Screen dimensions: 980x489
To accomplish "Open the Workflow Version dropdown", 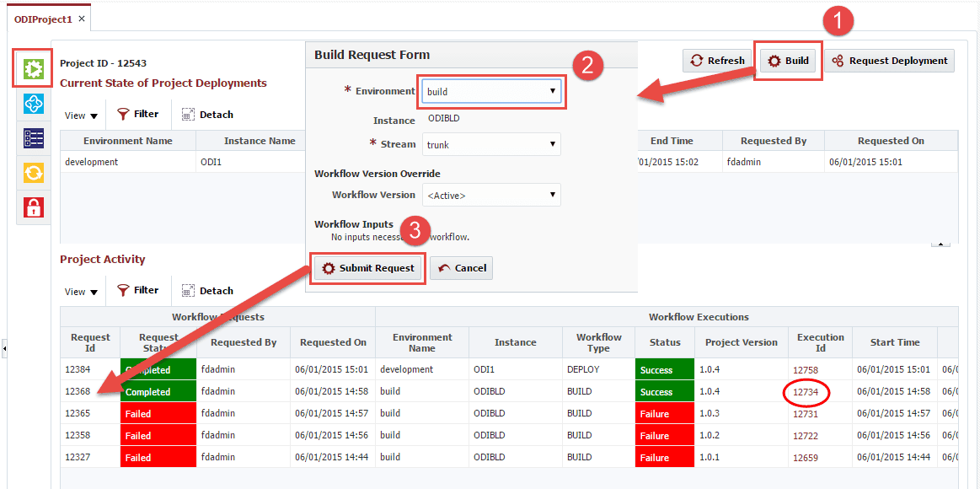I will point(491,195).
